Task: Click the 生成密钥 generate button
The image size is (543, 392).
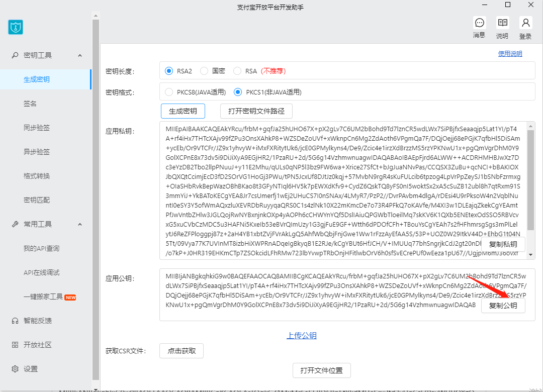Action: (183, 111)
